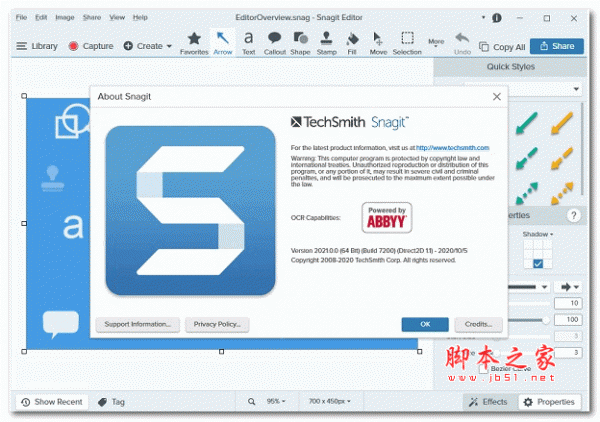Select the Fill tool
600x422 pixels.
(352, 44)
